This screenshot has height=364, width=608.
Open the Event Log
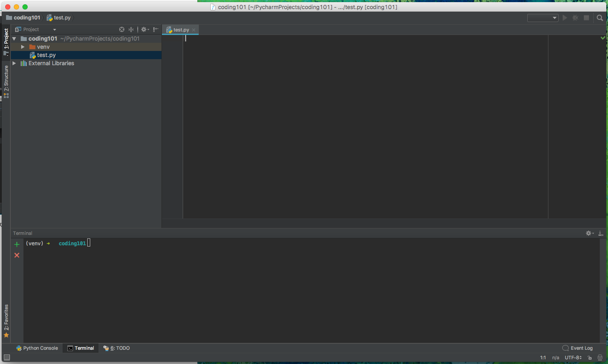577,348
